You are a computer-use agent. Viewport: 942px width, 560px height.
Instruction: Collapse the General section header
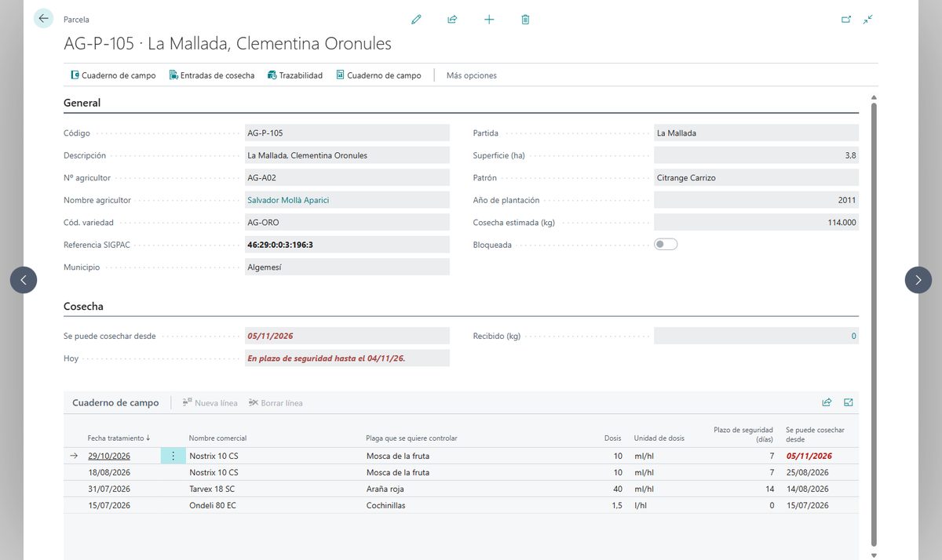(82, 103)
